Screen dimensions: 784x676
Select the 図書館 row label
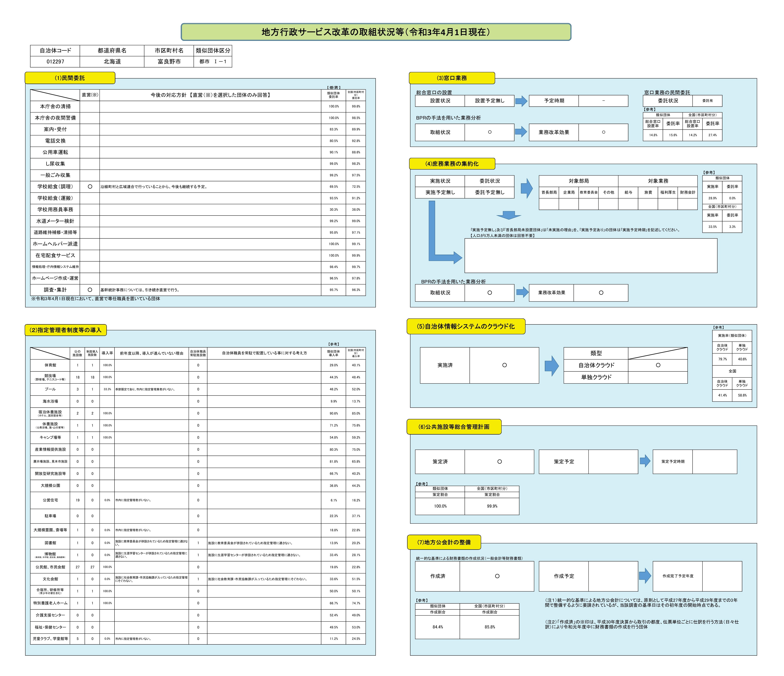pyautogui.click(x=50, y=543)
